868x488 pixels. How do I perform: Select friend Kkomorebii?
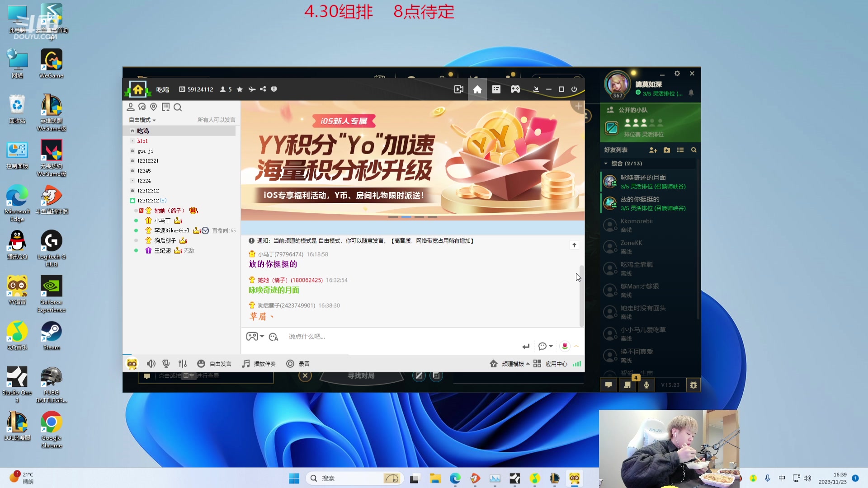pos(649,225)
